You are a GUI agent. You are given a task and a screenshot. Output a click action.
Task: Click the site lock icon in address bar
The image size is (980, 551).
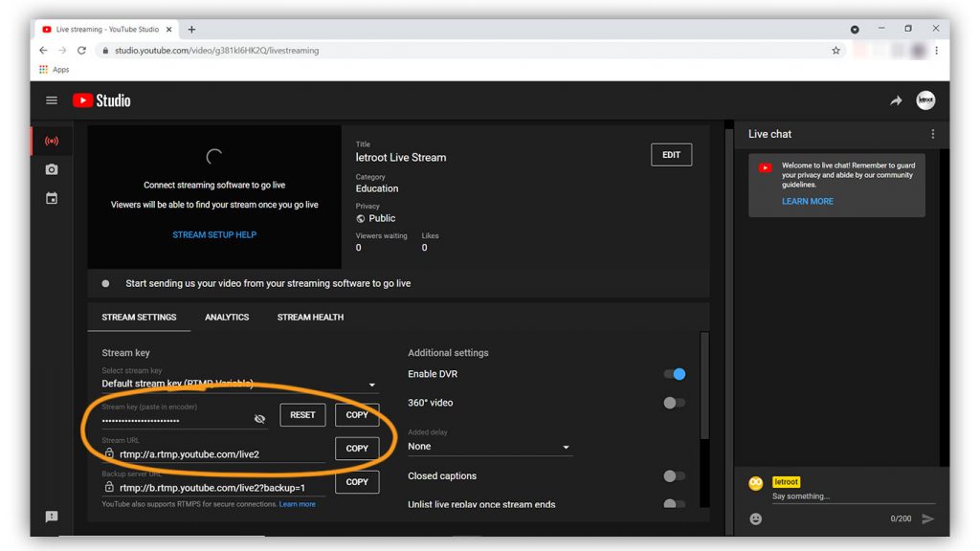[x=105, y=51]
